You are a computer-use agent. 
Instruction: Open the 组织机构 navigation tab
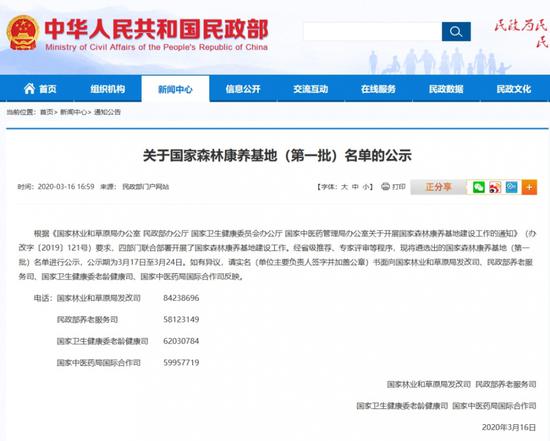point(108,89)
